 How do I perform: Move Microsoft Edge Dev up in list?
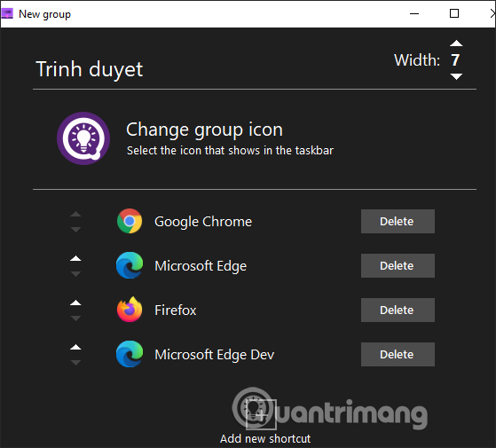point(75,347)
